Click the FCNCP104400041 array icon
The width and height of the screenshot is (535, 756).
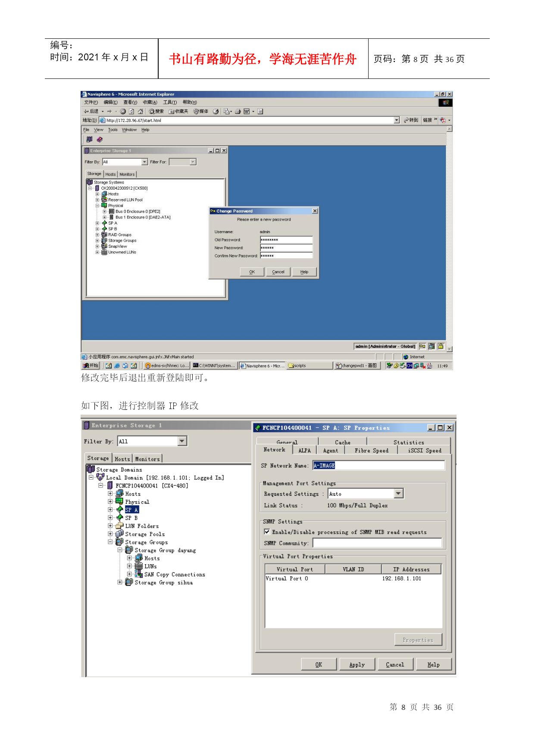pos(110,485)
